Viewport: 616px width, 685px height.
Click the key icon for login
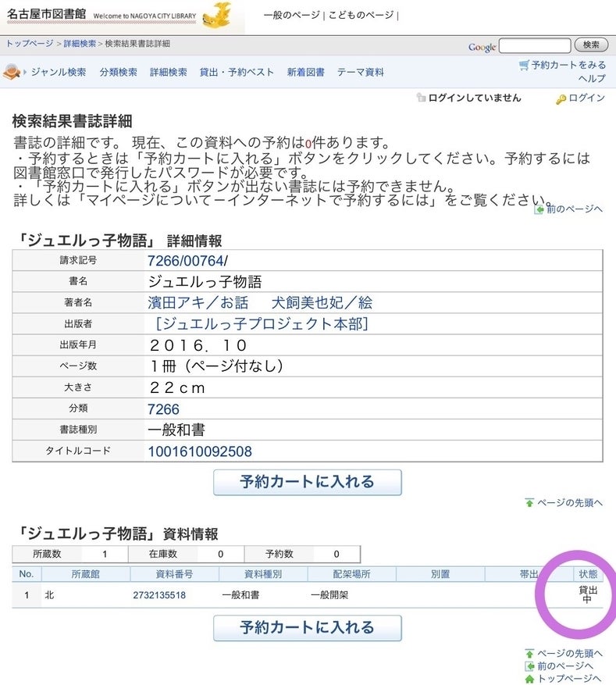click(x=560, y=98)
